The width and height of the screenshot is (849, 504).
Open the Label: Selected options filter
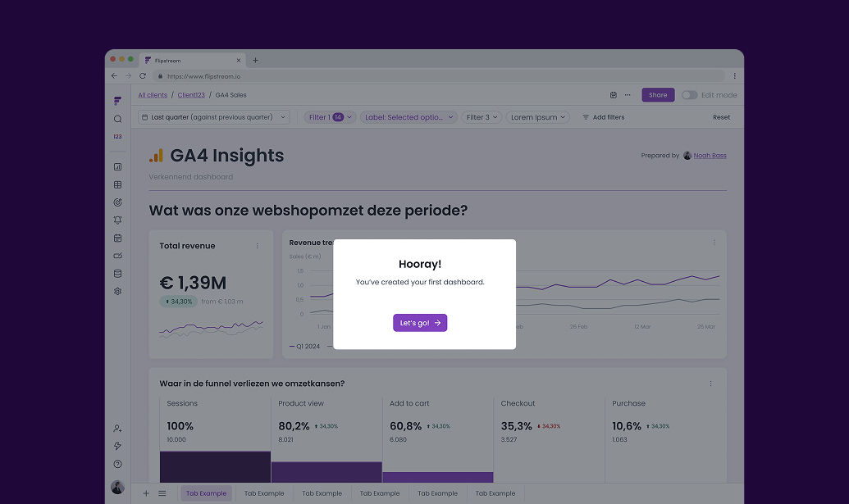coord(409,117)
